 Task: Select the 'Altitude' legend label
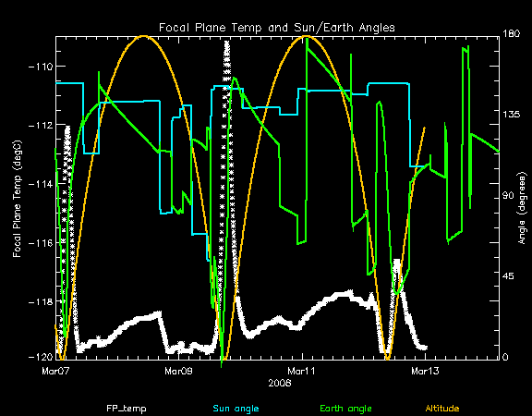tap(442, 409)
